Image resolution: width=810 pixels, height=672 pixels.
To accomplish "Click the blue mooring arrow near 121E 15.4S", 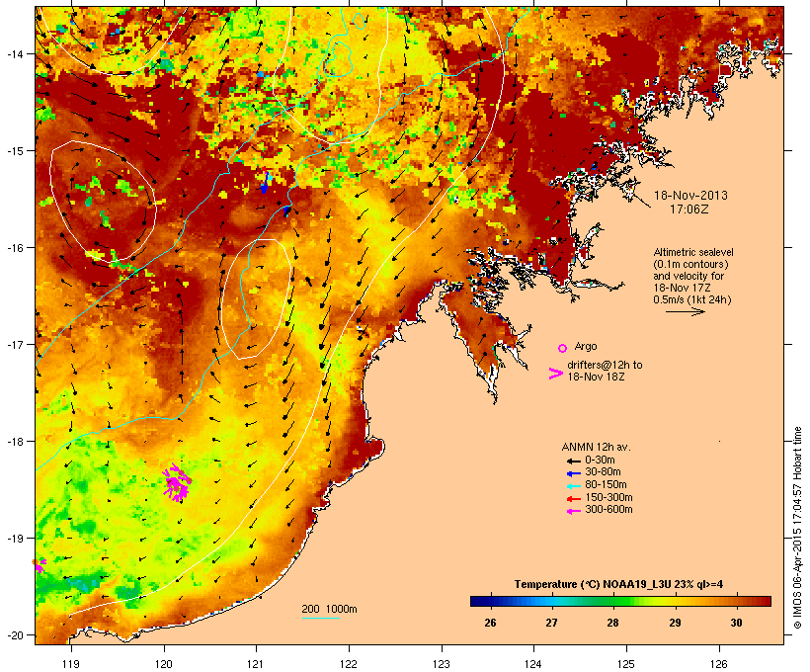I will pyautogui.click(x=265, y=183).
